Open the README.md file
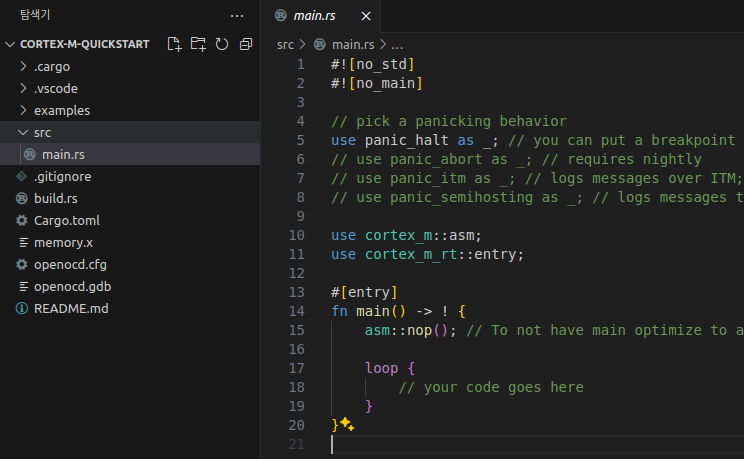 pos(70,308)
